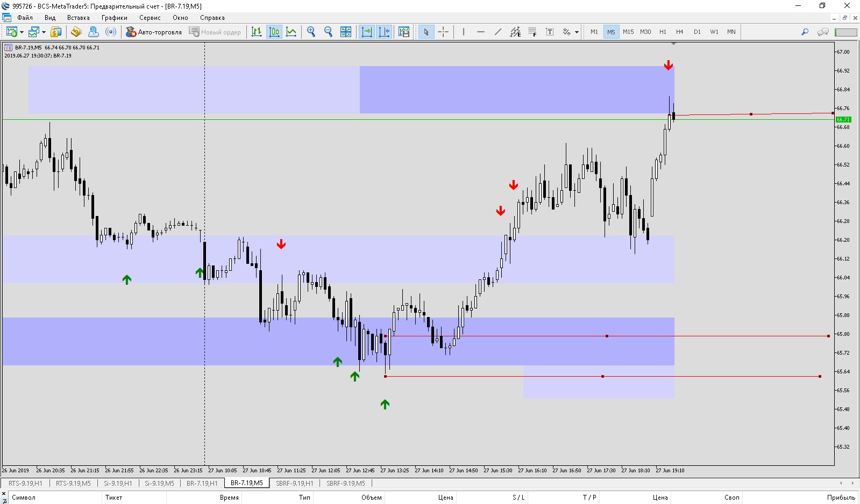Viewport: 860px width, 504px height.
Task: Tile chart windows with grid icon
Action: [x=346, y=32]
